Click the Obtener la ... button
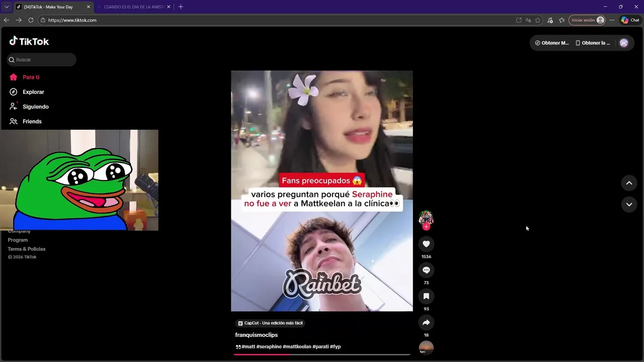Image resolution: width=644 pixels, height=362 pixels. pyautogui.click(x=593, y=43)
